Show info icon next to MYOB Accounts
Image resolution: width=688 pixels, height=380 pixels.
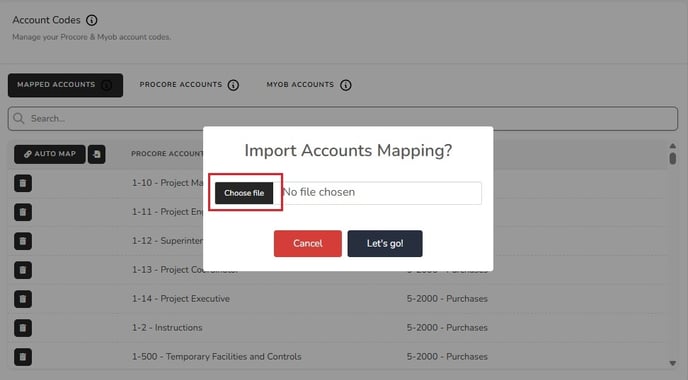pos(346,85)
